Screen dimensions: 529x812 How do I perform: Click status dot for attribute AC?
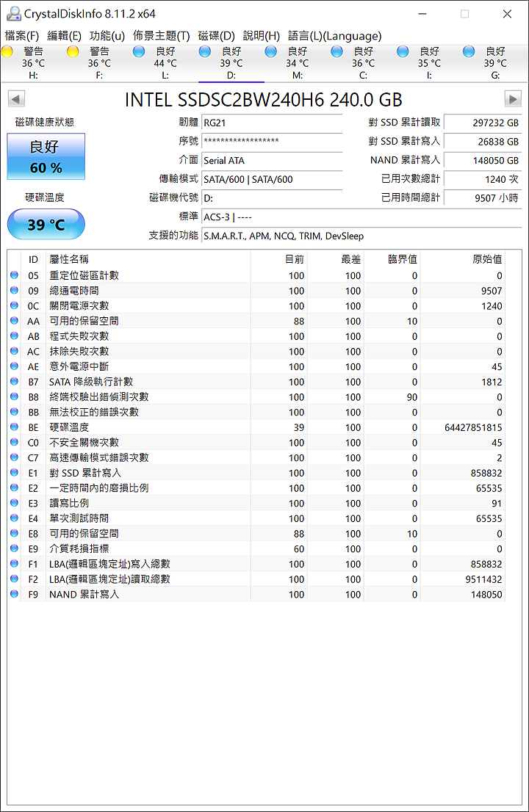(x=14, y=351)
